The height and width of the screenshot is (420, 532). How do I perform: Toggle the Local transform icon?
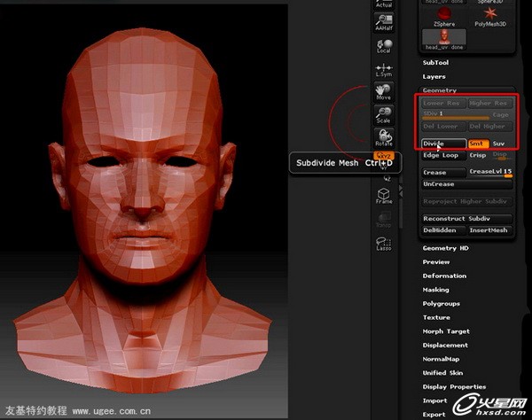tap(384, 46)
